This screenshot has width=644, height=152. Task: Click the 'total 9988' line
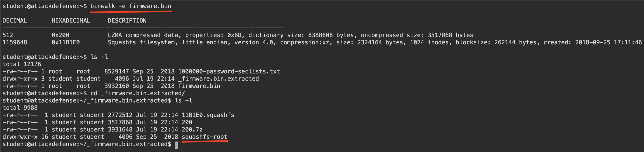pyautogui.click(x=20, y=108)
